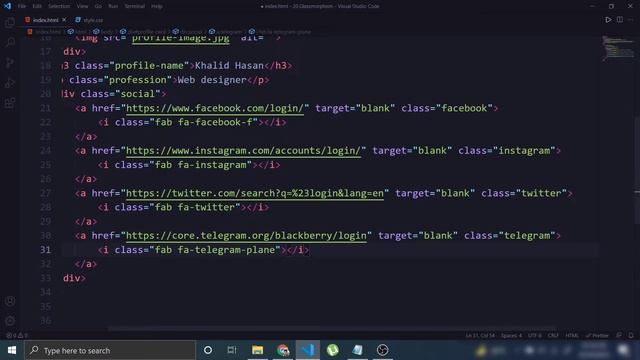This screenshot has width=640, height=360.
Task: Open the Selection menu
Action: (x=59, y=6)
